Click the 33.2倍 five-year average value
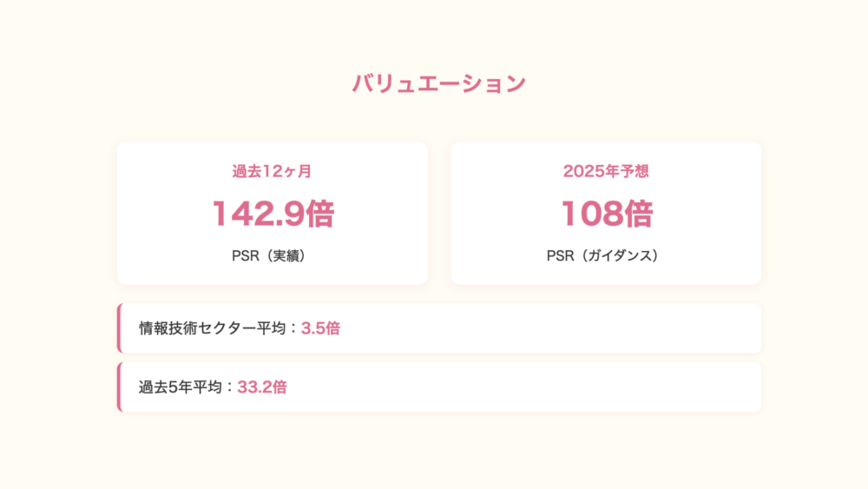This screenshot has height=489, width=868. click(262, 387)
